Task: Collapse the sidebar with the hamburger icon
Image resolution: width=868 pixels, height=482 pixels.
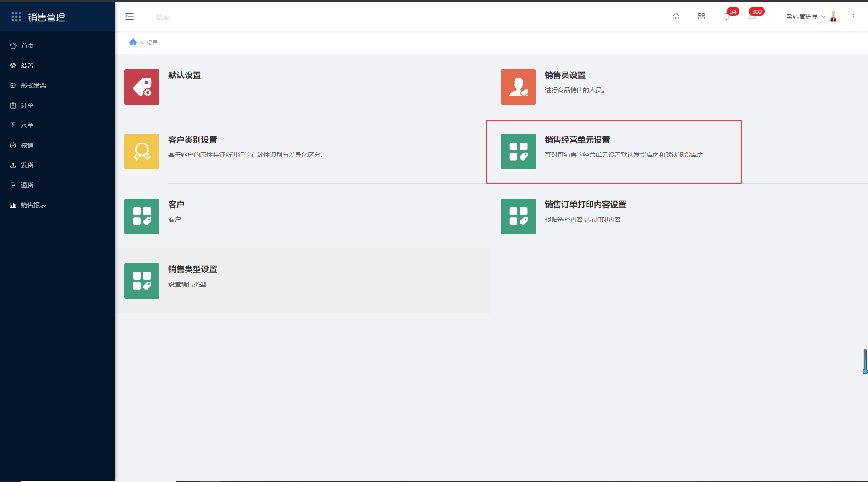Action: [x=129, y=17]
